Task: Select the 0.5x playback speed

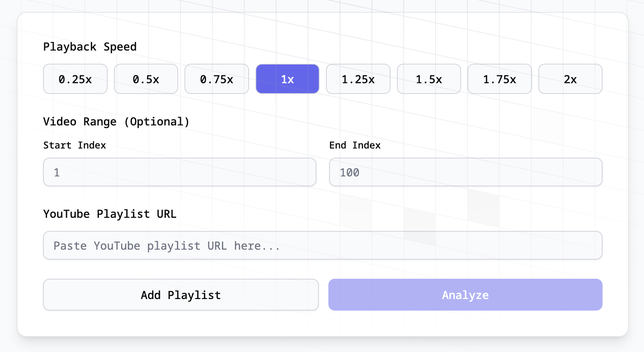Action: tap(146, 79)
